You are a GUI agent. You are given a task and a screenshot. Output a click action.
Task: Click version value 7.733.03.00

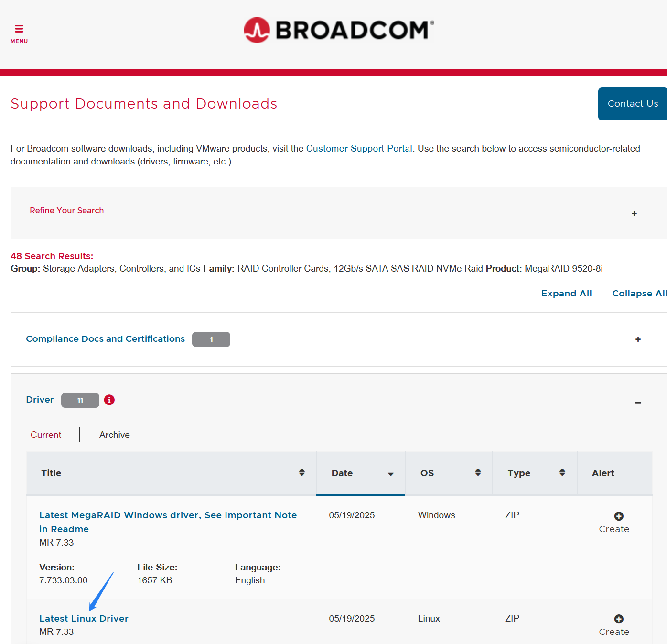pyautogui.click(x=64, y=580)
